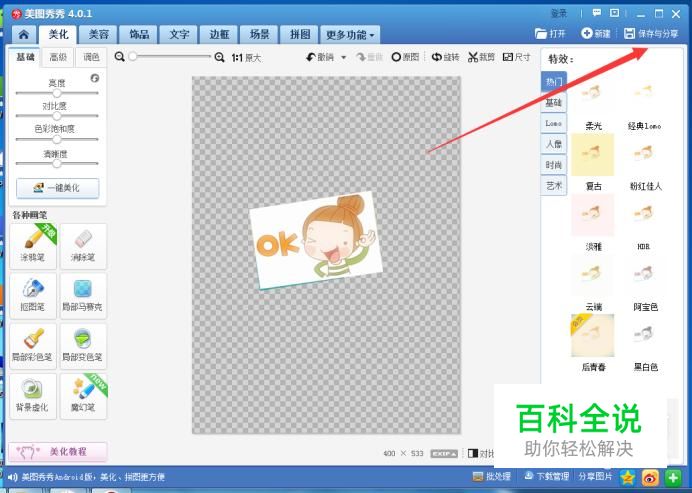
Task: Click the 裁剪 crop tool
Action: 481,57
